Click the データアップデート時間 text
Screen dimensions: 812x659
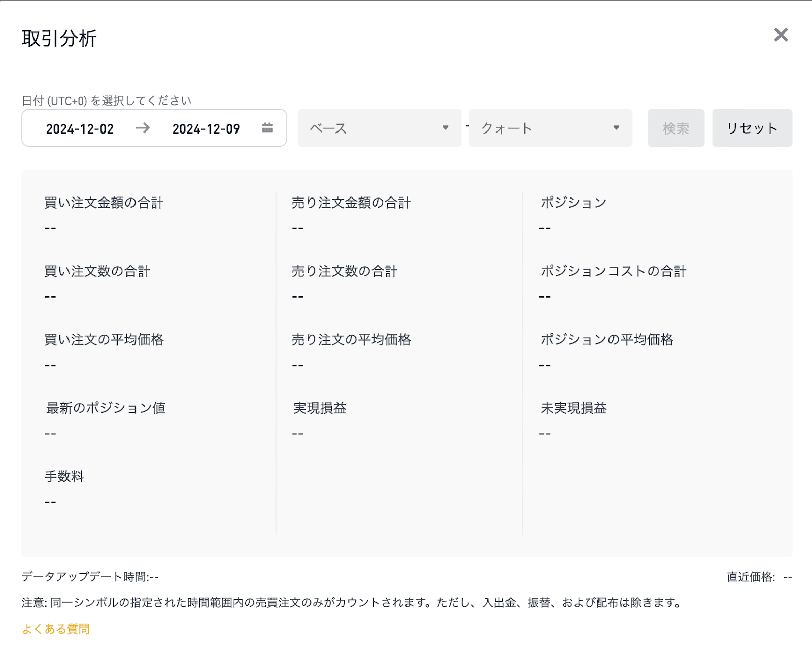pyautogui.click(x=90, y=577)
